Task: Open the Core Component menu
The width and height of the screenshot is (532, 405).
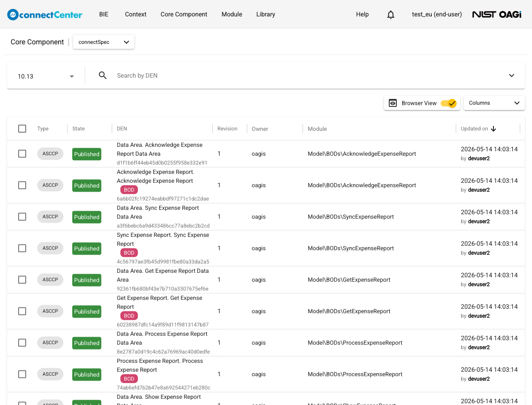Action: click(x=184, y=14)
